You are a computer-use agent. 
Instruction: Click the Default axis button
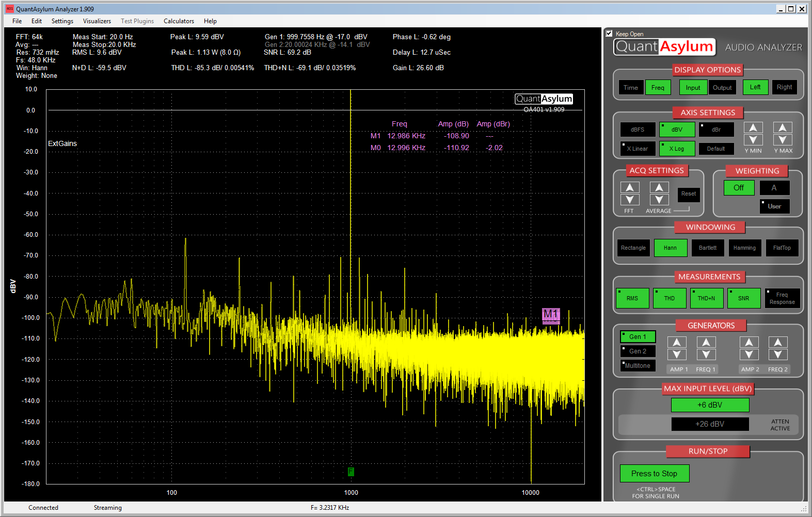[x=716, y=149]
